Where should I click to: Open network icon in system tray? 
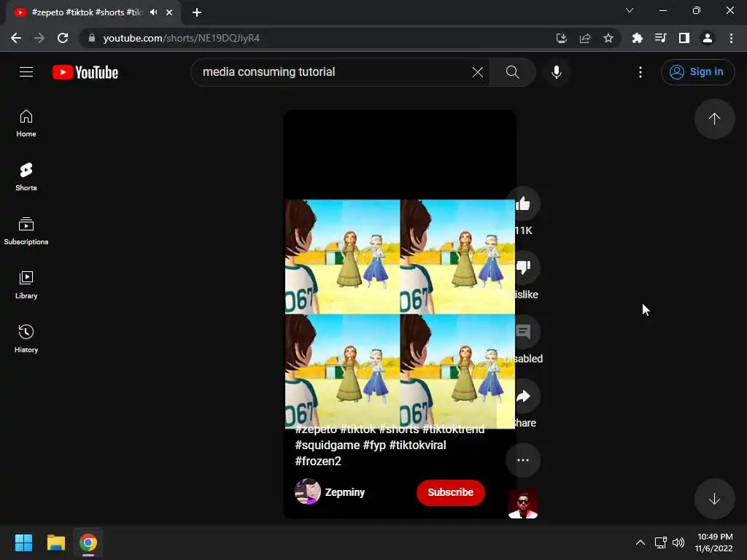point(660,542)
